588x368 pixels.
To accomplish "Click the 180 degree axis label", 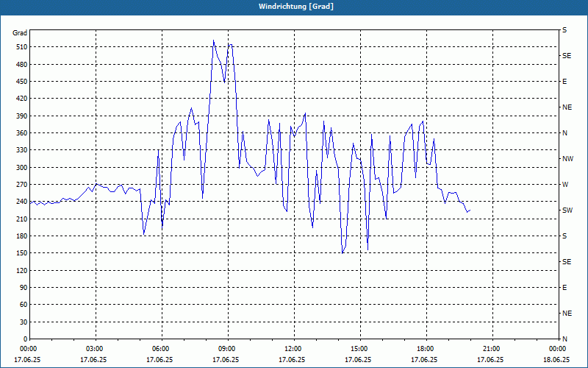I will coord(21,236).
